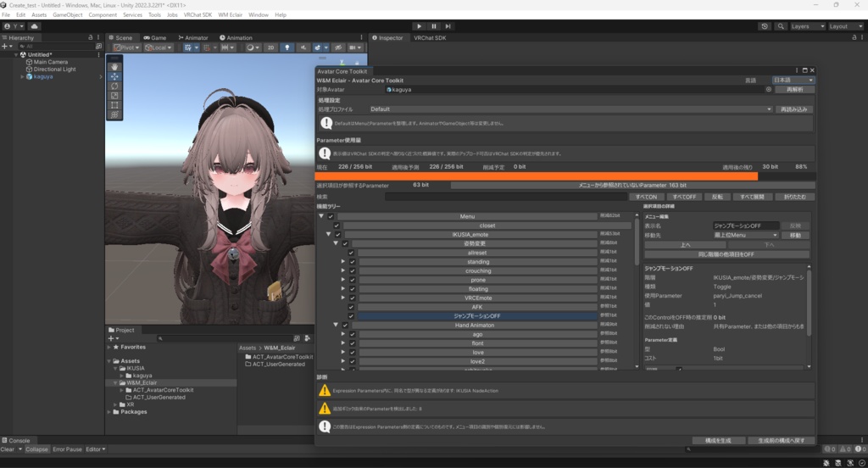Open the Default processing profile dropdown

(570, 109)
